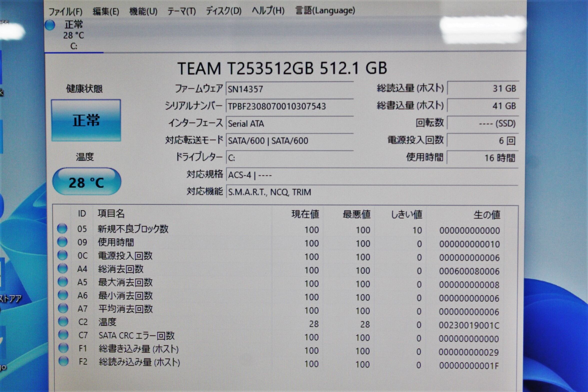588x392 pixels.
Task: Open the ディスク(D) menu
Action: pyautogui.click(x=223, y=11)
